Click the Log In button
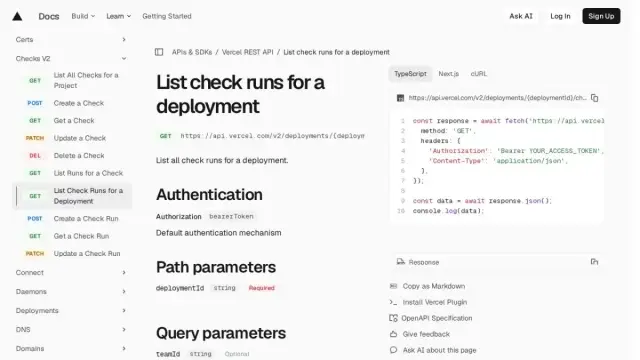Screen dimensions: 640x360 click(x=560, y=16)
